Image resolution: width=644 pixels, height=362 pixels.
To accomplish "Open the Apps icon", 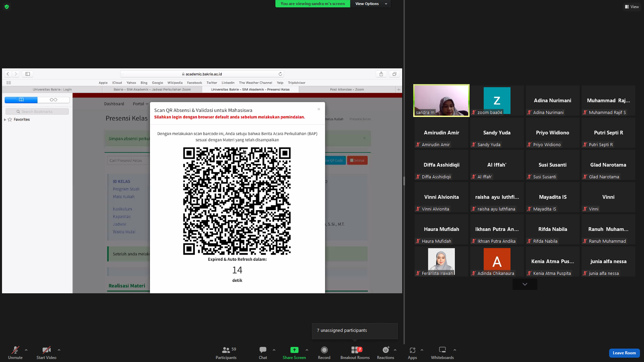I will coord(412,350).
